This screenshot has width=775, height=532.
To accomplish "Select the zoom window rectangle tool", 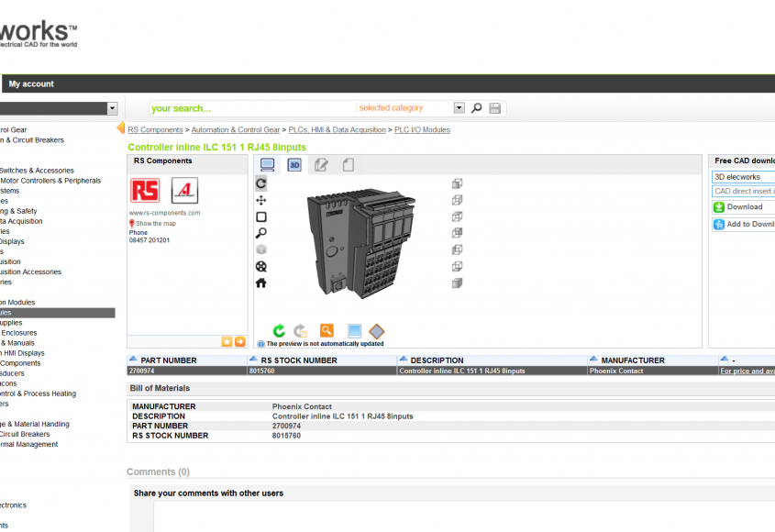I will (x=261, y=216).
